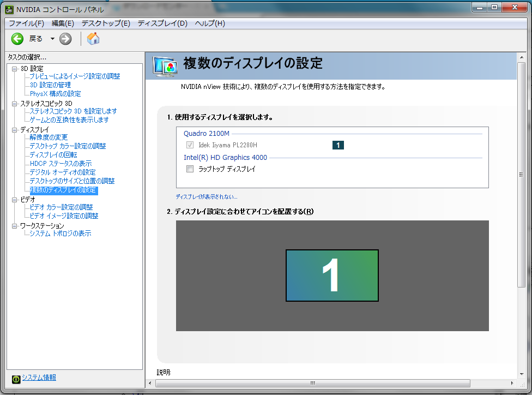Screen dimensions: 532x395
Task: Enable the ラップトップ ディスプレイ checkbox
Action: 190,169
